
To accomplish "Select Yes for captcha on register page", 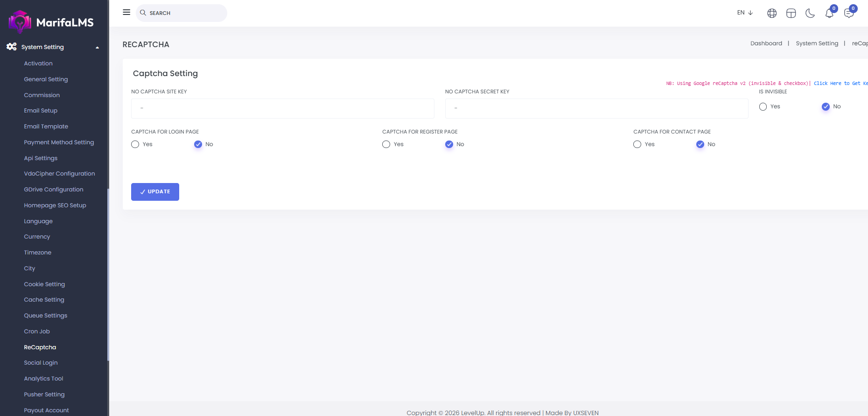I will (x=386, y=144).
